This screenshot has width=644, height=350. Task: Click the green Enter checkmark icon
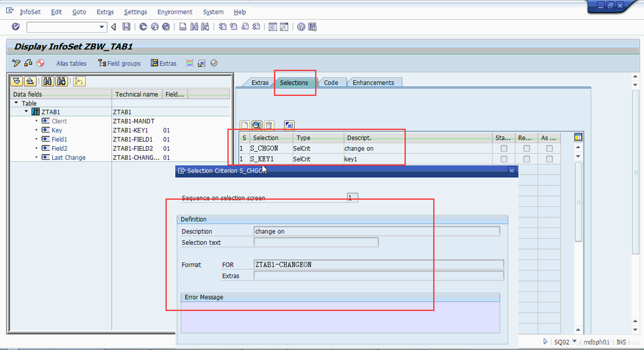[x=16, y=27]
